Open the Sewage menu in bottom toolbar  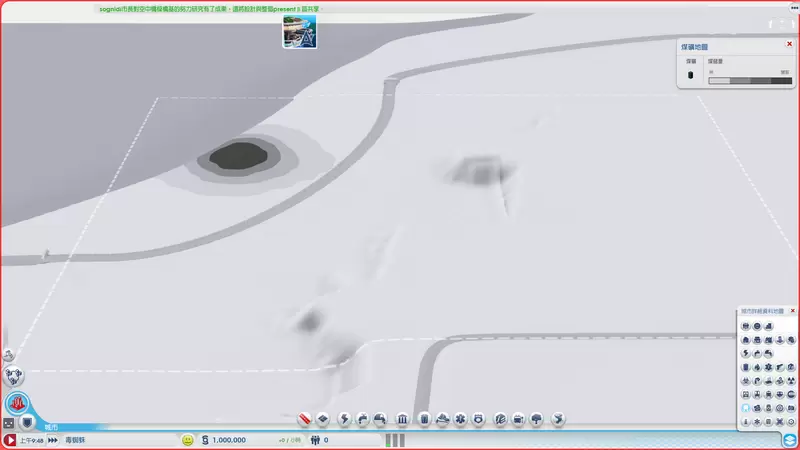(x=380, y=419)
